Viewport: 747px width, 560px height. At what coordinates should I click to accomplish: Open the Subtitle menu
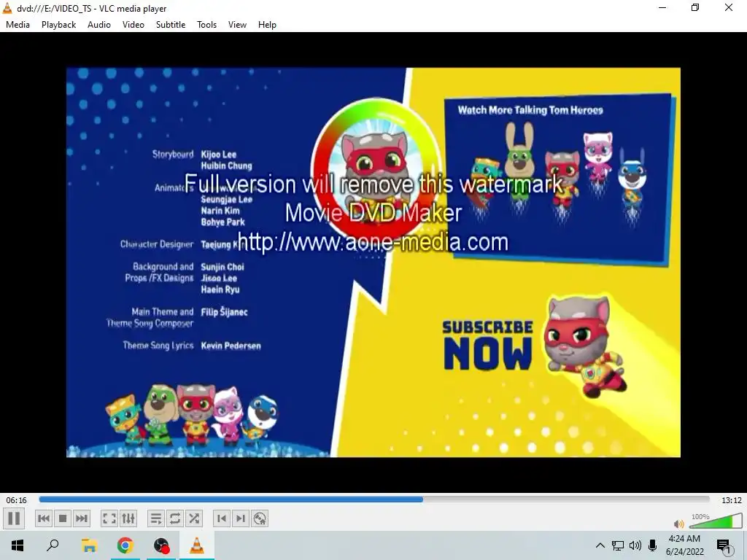(x=171, y=25)
